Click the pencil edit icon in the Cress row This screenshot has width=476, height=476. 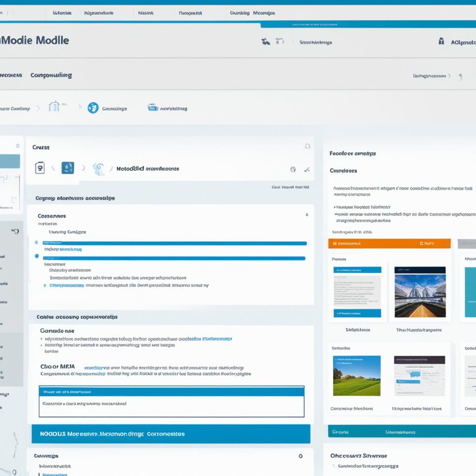307,170
